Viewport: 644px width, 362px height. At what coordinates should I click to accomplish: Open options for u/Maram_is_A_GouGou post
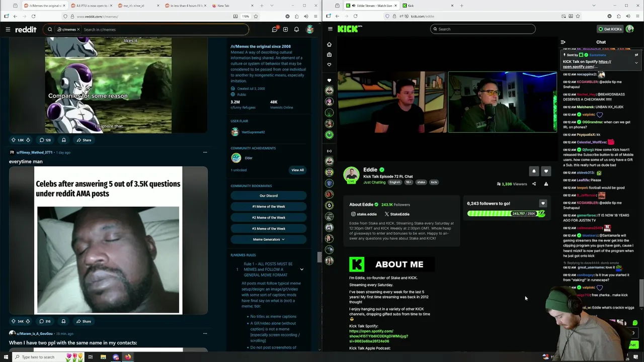click(205, 333)
